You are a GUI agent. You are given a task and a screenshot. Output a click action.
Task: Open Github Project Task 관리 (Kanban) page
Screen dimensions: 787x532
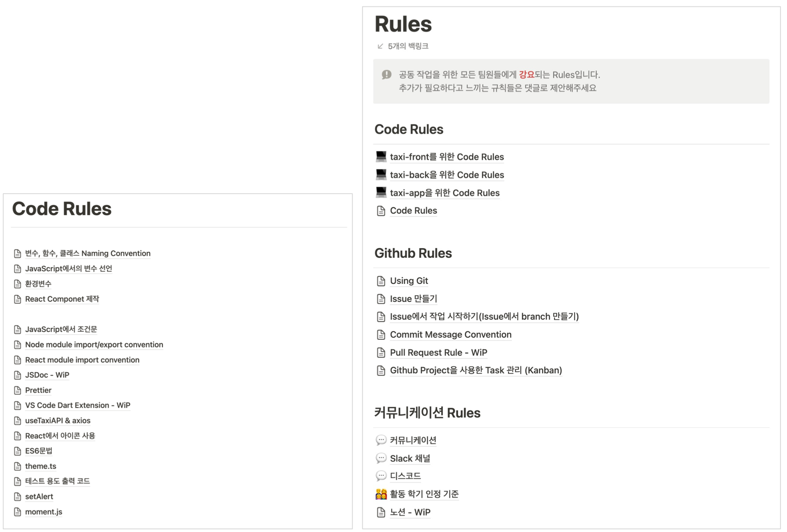[x=476, y=370]
